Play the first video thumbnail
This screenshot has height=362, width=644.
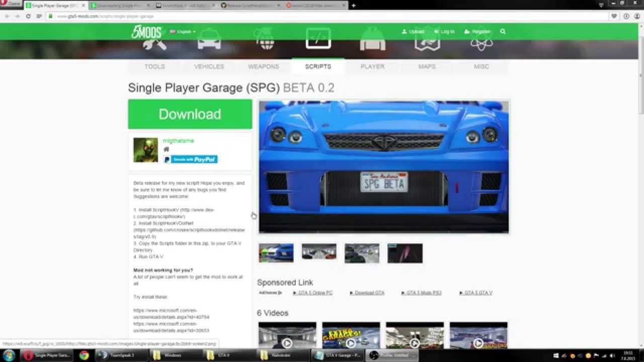[x=287, y=336]
